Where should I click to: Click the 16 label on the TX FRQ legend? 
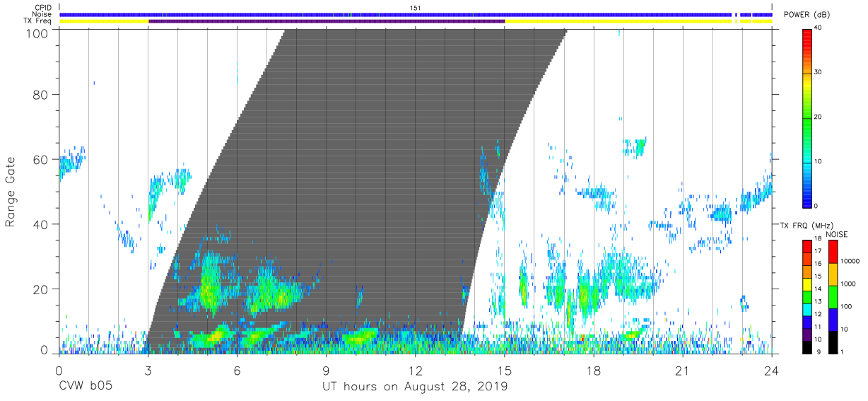819,264
